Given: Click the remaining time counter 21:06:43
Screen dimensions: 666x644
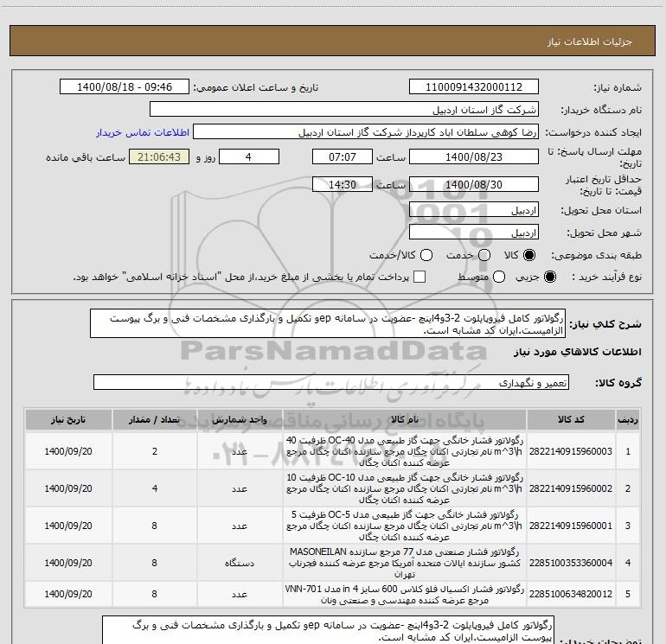Looking at the screenshot, I should [x=159, y=156].
